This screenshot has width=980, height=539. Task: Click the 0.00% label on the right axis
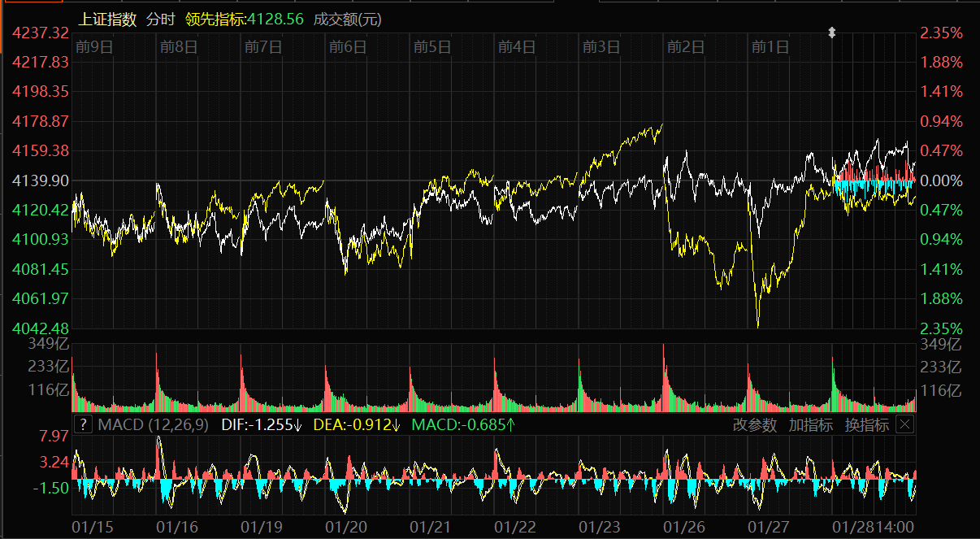pyautogui.click(x=941, y=180)
